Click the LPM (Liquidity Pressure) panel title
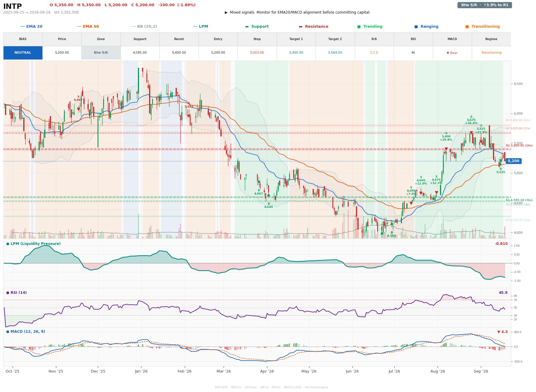 pyautogui.click(x=33, y=244)
